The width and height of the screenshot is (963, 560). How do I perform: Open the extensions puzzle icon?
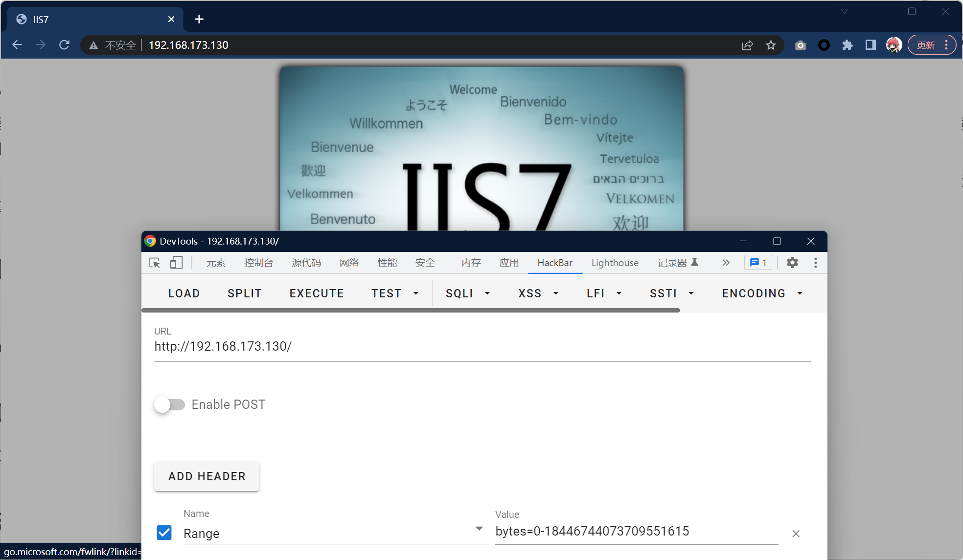pyautogui.click(x=847, y=45)
